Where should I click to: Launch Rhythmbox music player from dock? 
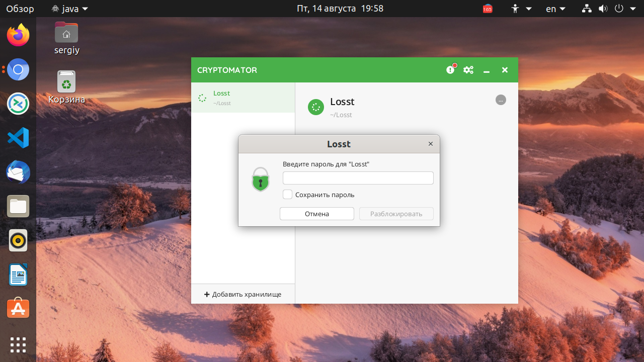tap(18, 240)
